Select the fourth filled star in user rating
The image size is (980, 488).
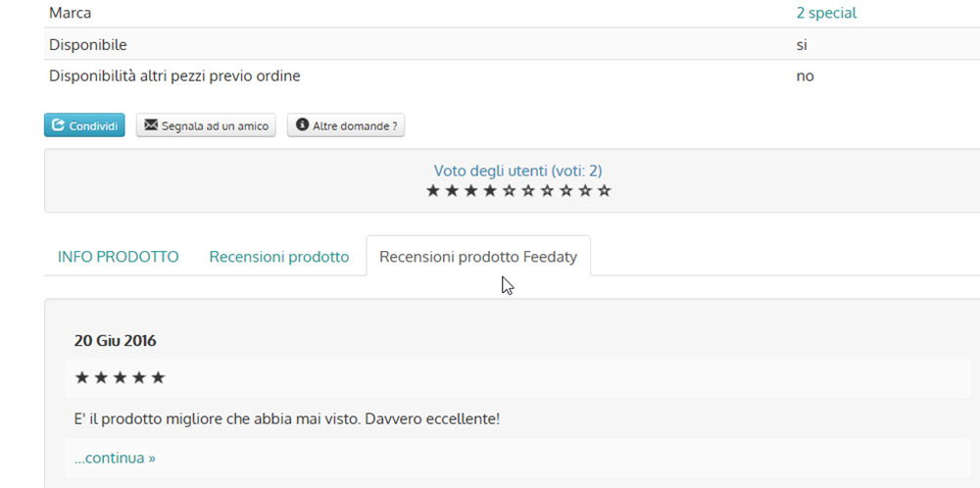pyautogui.click(x=490, y=190)
